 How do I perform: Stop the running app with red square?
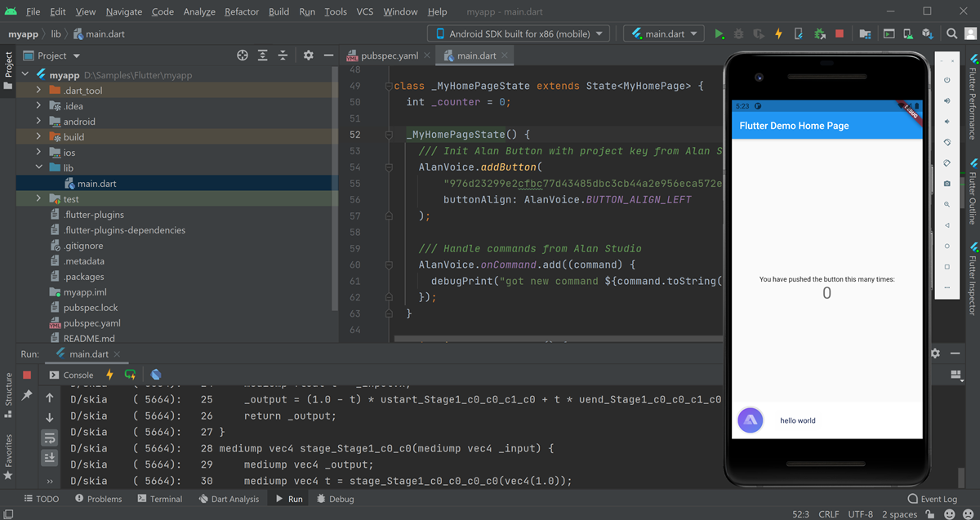(x=840, y=34)
